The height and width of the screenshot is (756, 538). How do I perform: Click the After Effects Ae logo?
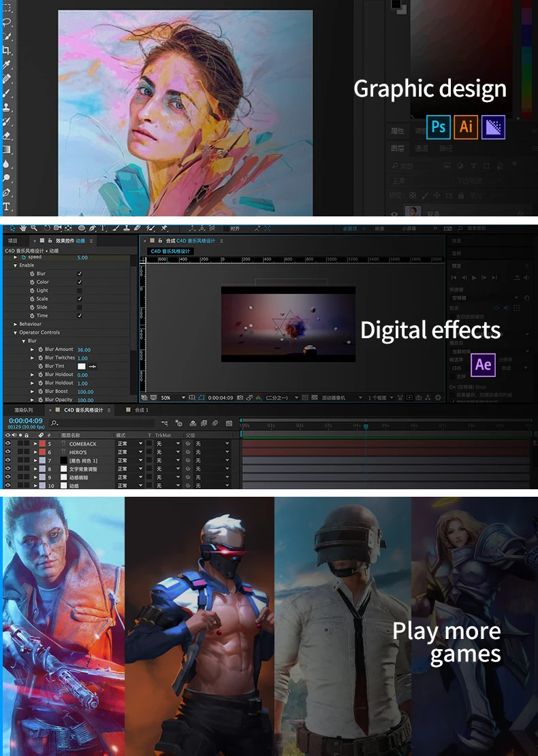point(483,365)
